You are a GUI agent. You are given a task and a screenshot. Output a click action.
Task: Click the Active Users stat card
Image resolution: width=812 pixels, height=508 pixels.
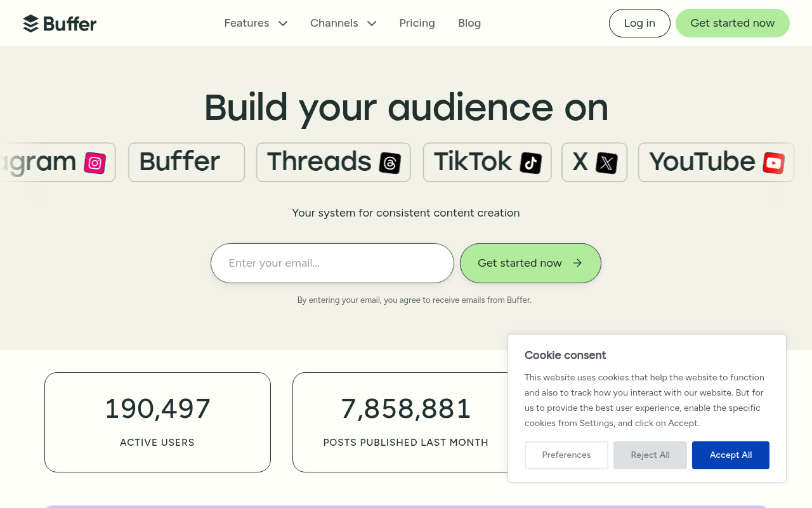[x=157, y=422]
